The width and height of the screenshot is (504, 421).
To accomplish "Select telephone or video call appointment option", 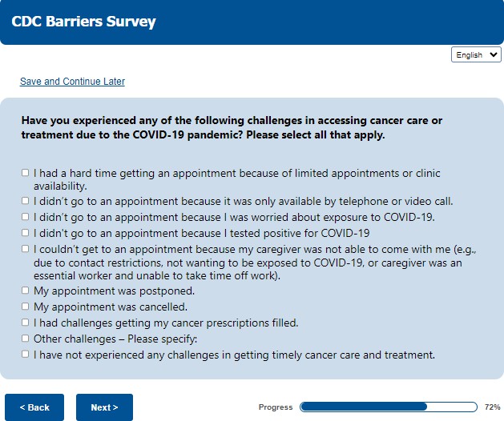I will [26, 202].
